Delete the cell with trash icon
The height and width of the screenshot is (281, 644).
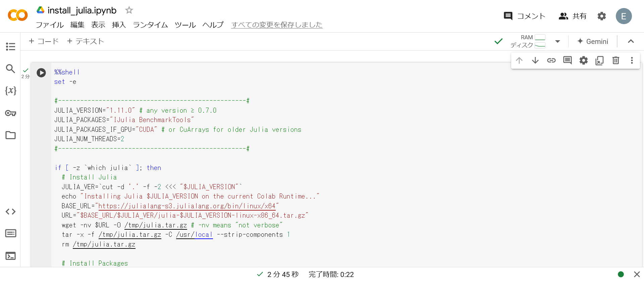click(x=616, y=60)
